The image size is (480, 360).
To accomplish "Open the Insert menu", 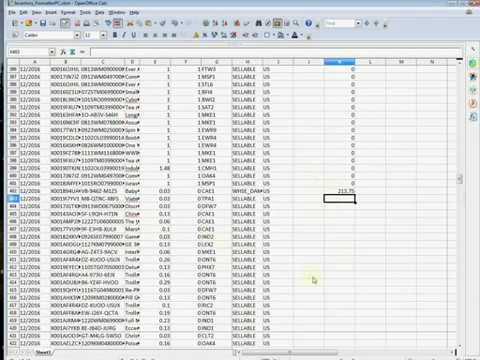I will 51,12.
